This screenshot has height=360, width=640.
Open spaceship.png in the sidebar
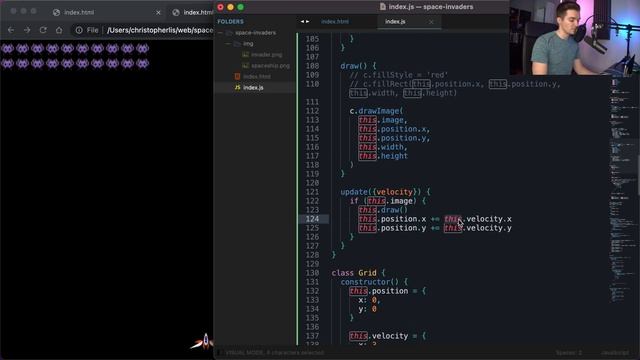pos(270,66)
